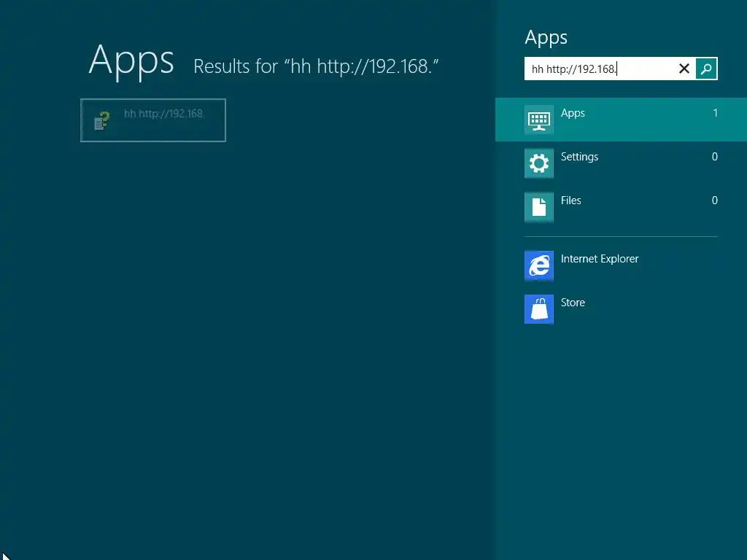The width and height of the screenshot is (747, 560).
Task: Click the Results for "hh http://192.168." text
Action: pos(316,66)
